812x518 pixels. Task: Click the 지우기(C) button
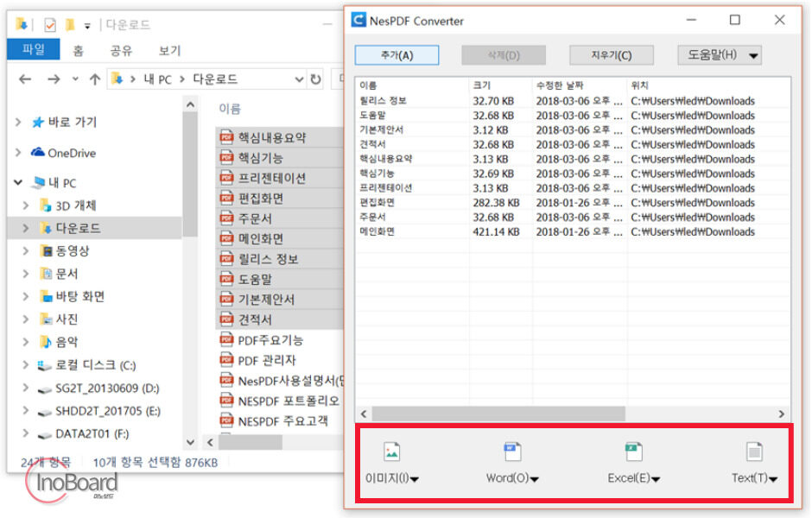(611, 55)
